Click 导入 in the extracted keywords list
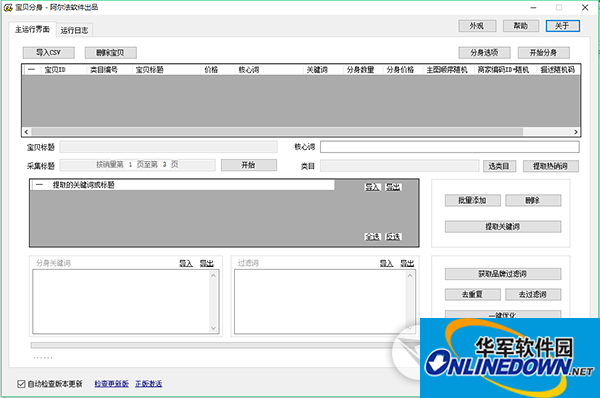The height and width of the screenshot is (398, 600). coord(372,187)
